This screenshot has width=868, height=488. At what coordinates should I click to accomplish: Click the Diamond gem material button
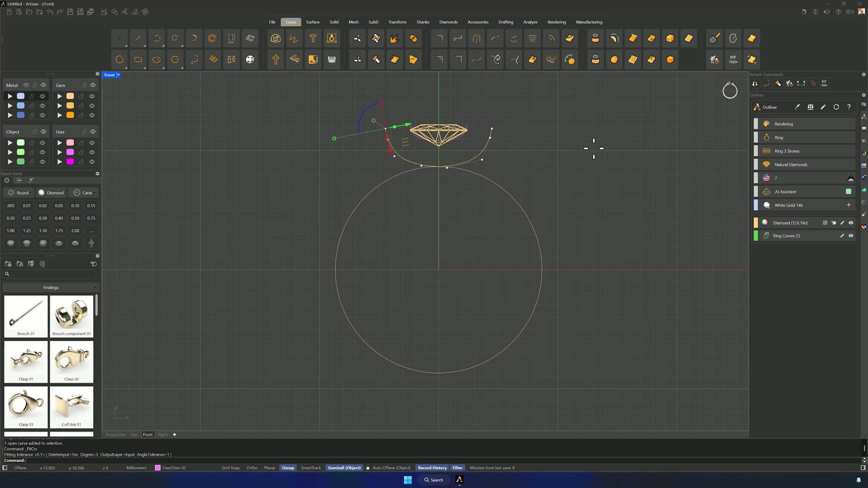click(x=51, y=193)
